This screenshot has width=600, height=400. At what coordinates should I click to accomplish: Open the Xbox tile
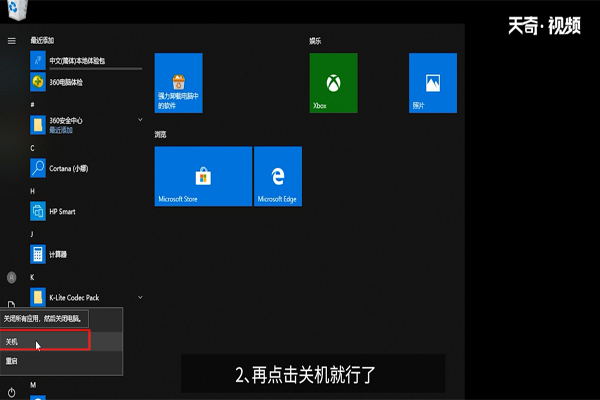tap(333, 83)
